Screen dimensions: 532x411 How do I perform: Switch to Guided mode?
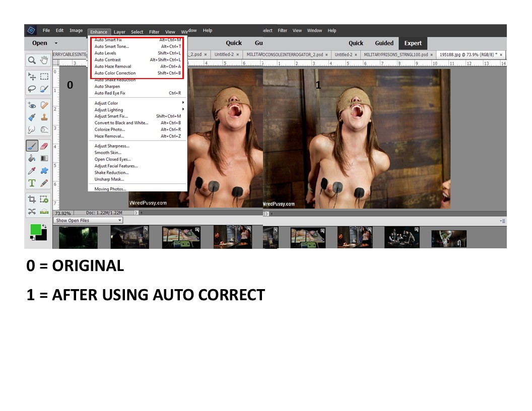tap(384, 43)
